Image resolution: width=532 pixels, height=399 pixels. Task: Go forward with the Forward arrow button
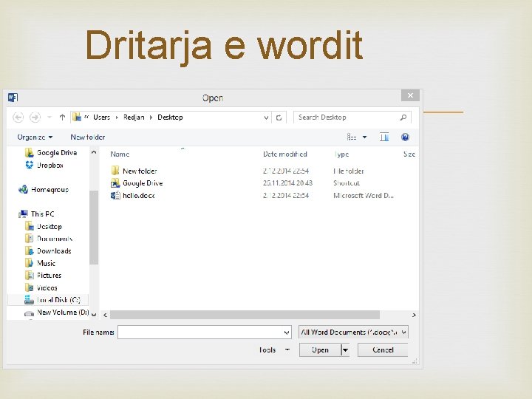point(35,117)
